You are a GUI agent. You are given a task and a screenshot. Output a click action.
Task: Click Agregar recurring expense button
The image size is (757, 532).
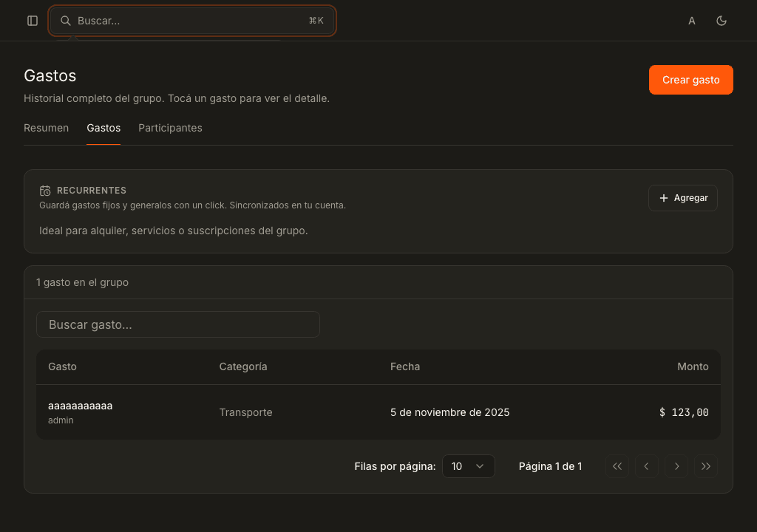pos(682,198)
